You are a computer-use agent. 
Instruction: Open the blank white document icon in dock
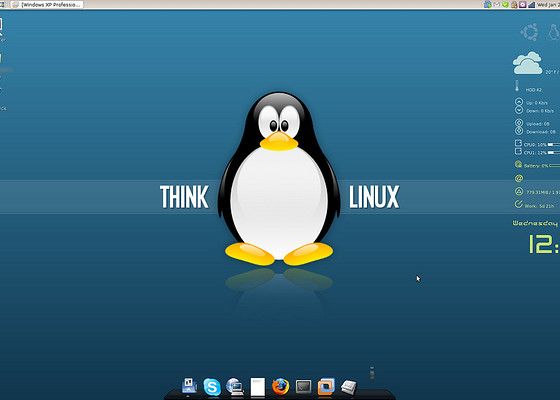coord(258,387)
